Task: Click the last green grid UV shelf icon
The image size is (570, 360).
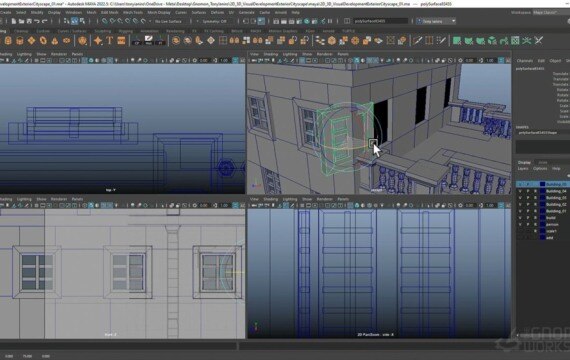Action: click(515, 41)
